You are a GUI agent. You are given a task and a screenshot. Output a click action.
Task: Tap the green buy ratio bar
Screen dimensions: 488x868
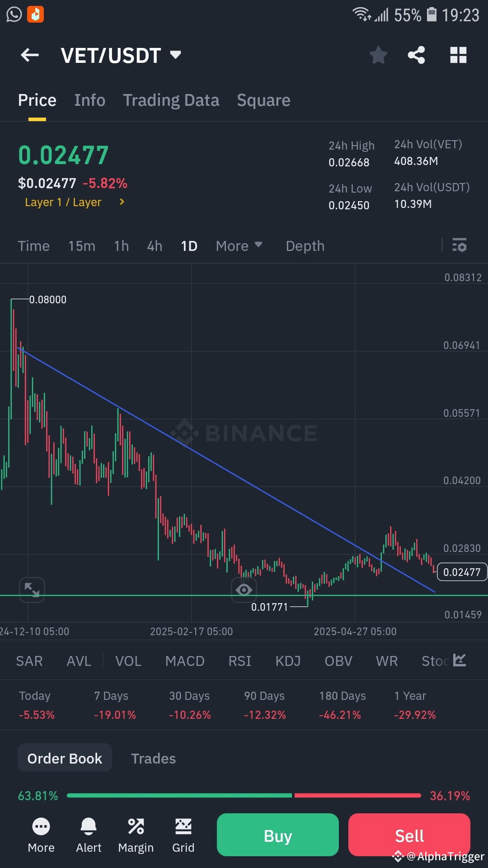point(179,795)
